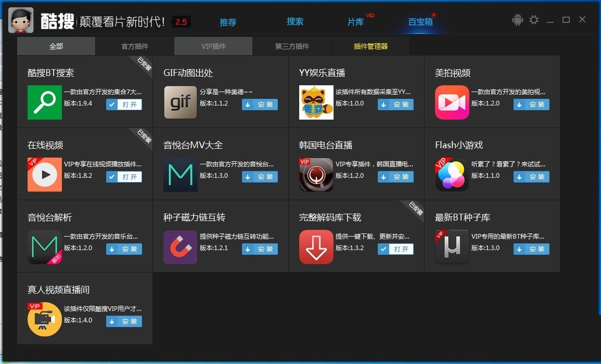This screenshot has width=601, height=364.
Task: Click the 酷搜BT搜索 green magnifier icon
Action: [x=45, y=102]
